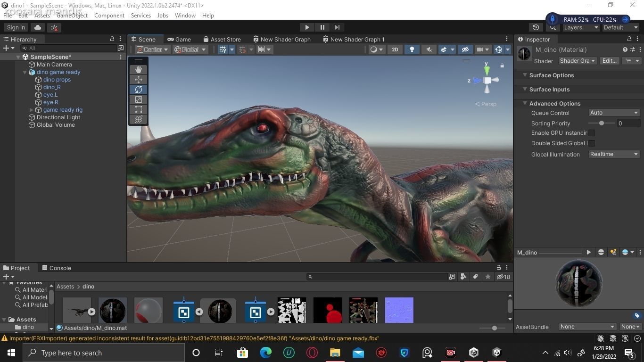644x362 pixels.
Task: Expand the Surface Inputs section
Action: click(x=524, y=89)
